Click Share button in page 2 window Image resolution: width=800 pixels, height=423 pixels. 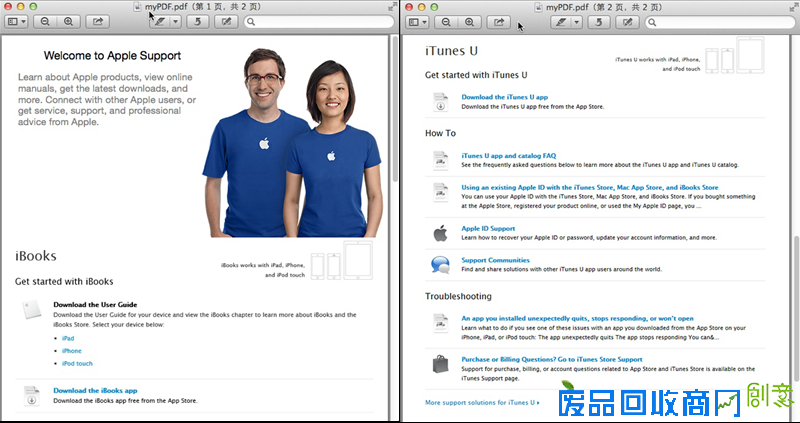point(498,21)
